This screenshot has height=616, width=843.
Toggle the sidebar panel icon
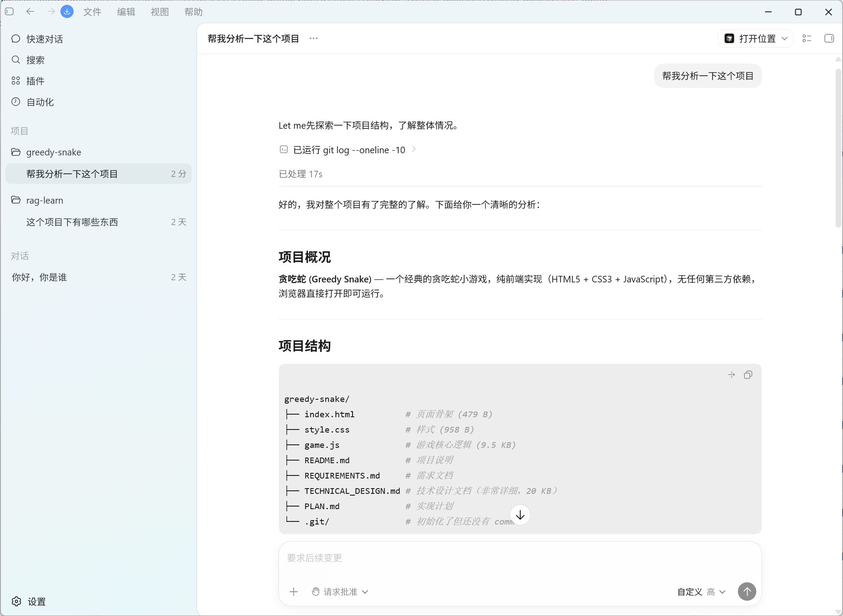9,12
